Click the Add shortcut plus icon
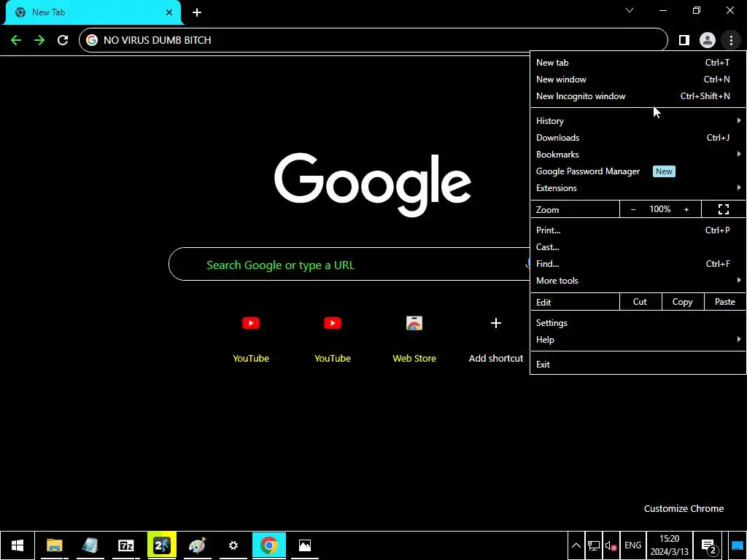 click(496, 323)
